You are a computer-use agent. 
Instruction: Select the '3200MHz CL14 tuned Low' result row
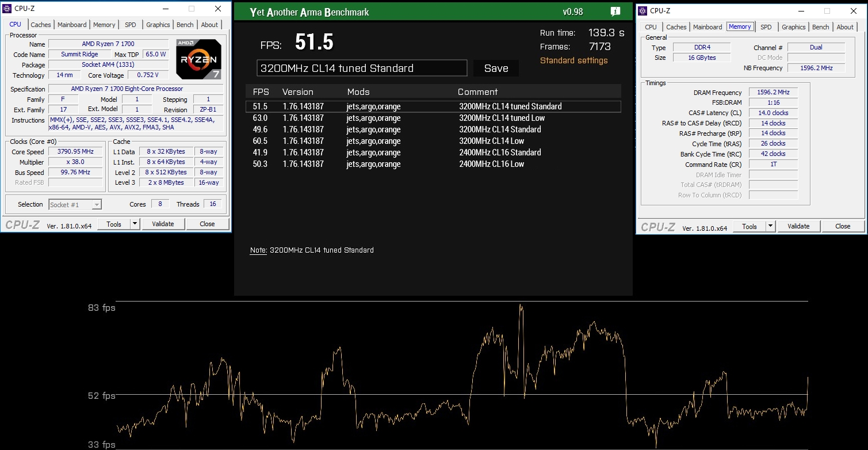[433, 118]
